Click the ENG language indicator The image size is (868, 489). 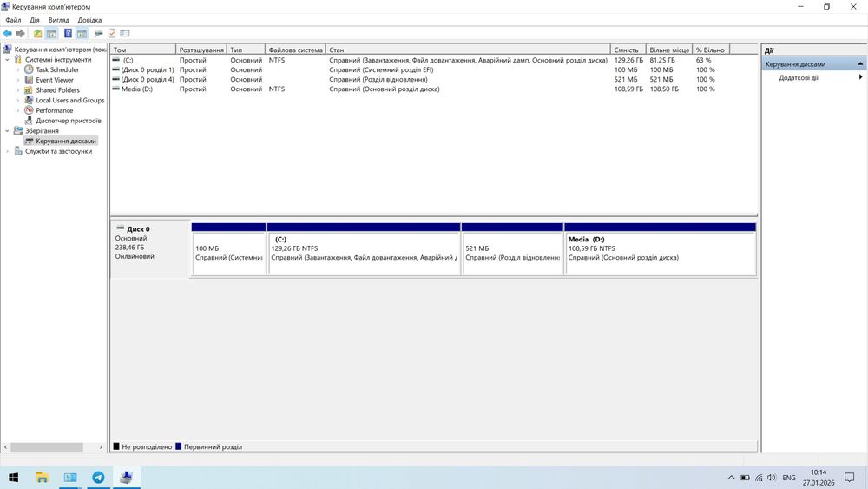point(789,478)
